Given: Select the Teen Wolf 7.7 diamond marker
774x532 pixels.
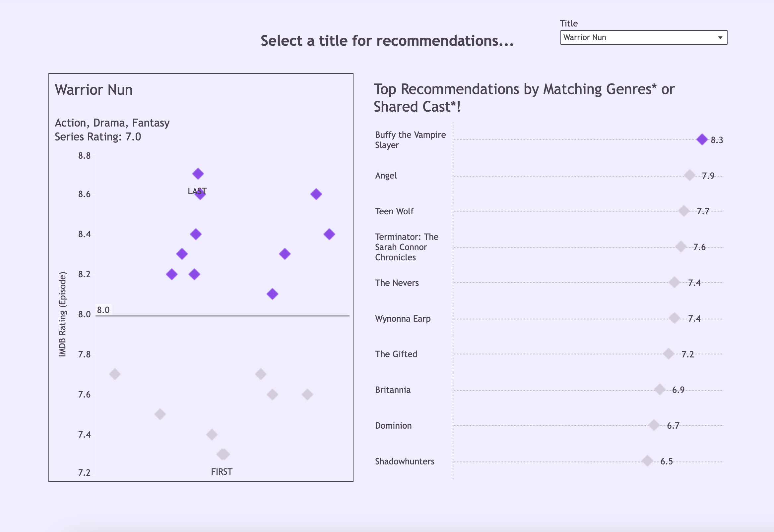Looking at the screenshot, I should coord(683,211).
